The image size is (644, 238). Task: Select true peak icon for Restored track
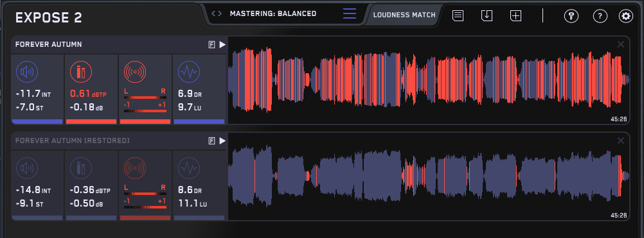[80, 168]
